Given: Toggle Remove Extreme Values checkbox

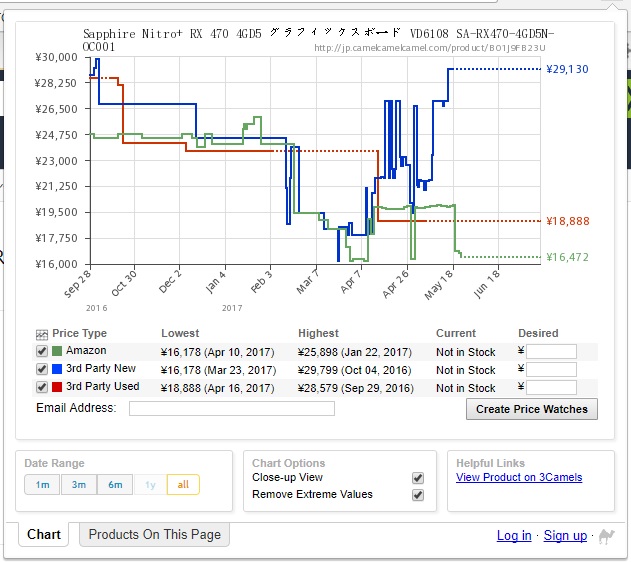Looking at the screenshot, I should [x=418, y=495].
